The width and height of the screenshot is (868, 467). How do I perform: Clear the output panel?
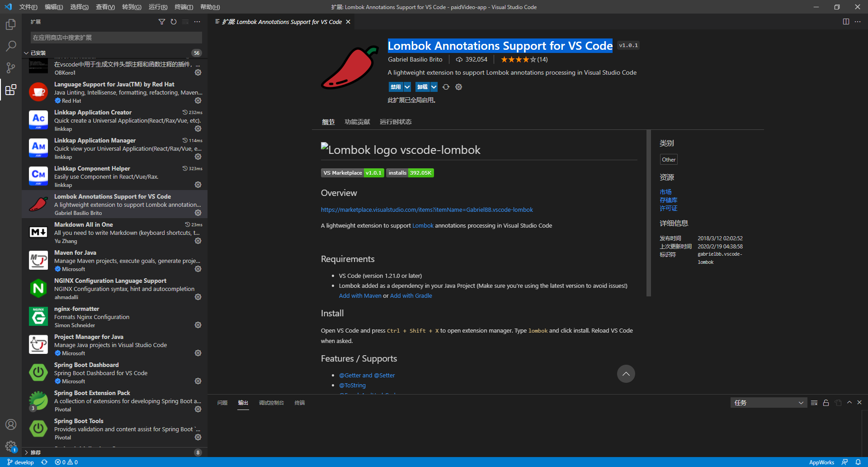tap(814, 403)
